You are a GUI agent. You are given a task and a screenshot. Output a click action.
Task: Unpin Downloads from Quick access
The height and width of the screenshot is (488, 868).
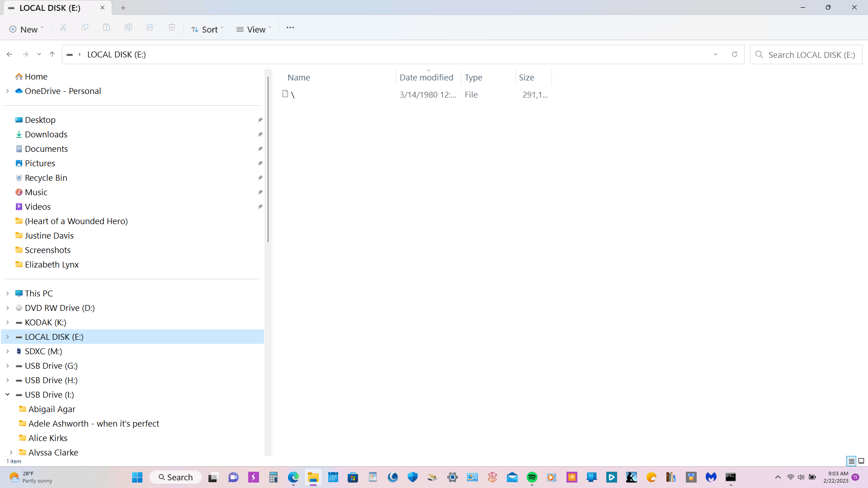click(x=260, y=135)
